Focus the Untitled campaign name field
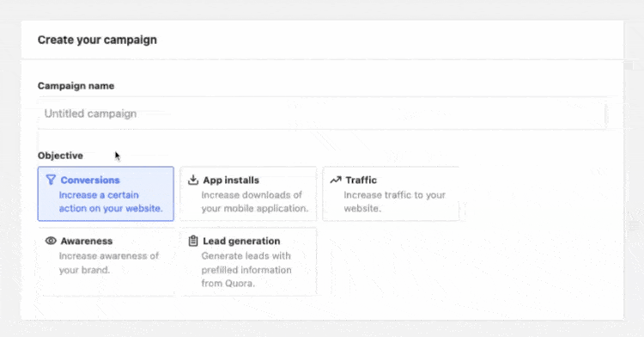This screenshot has width=644, height=337. click(322, 113)
